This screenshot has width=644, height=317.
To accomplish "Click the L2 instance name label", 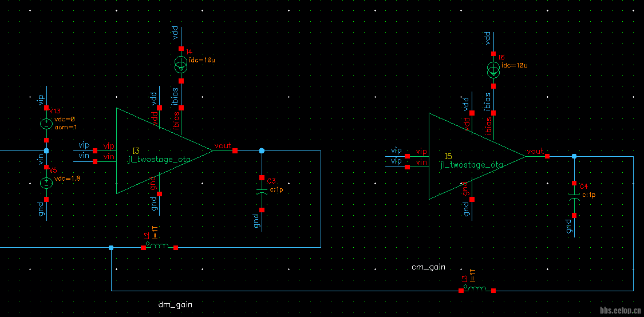I will pos(147,236).
